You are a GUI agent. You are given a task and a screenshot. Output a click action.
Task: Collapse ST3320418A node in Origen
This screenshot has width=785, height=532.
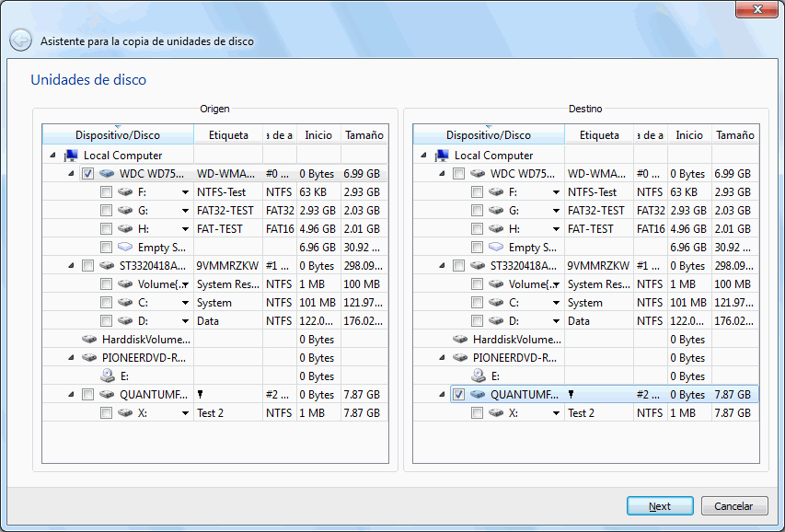tap(71, 265)
